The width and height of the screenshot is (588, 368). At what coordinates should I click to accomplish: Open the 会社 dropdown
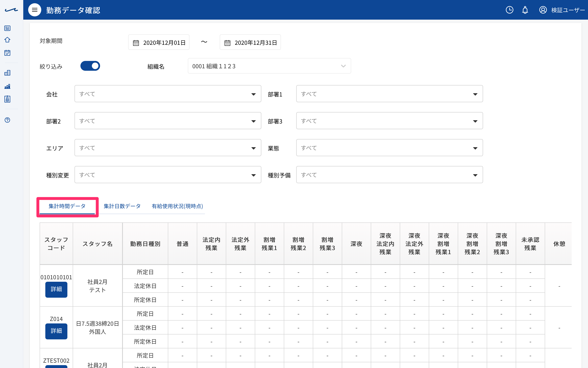click(x=168, y=94)
